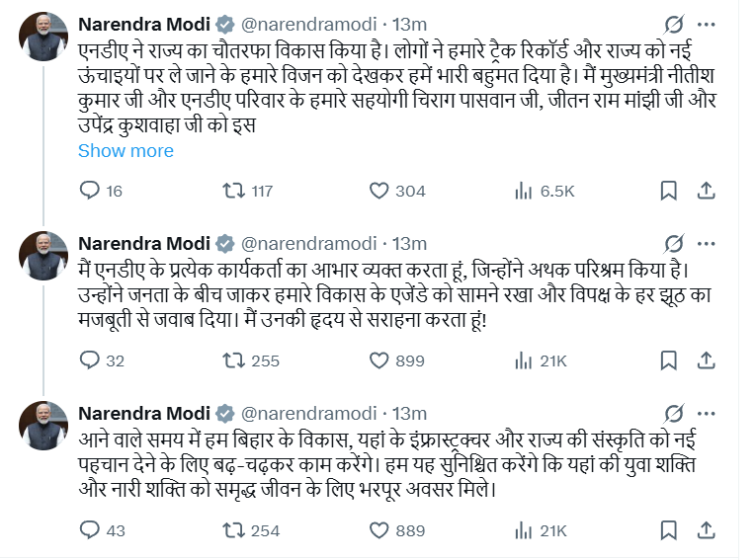Expand first tweet with Show more
756x560 pixels.
tap(126, 151)
